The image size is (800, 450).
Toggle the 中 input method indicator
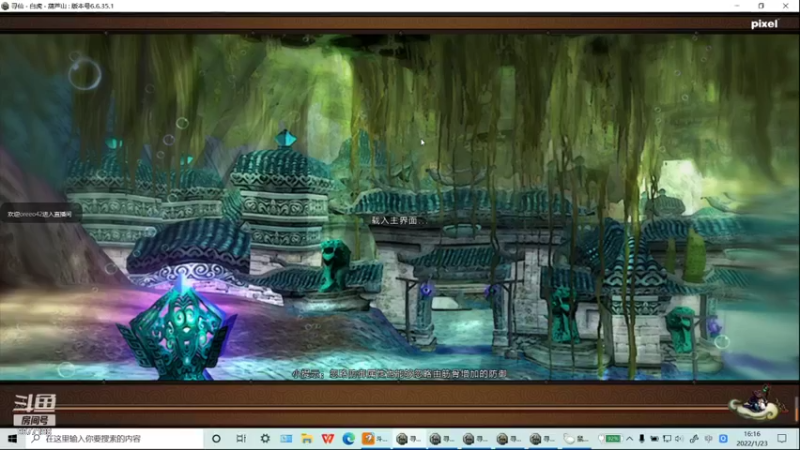[709, 439]
